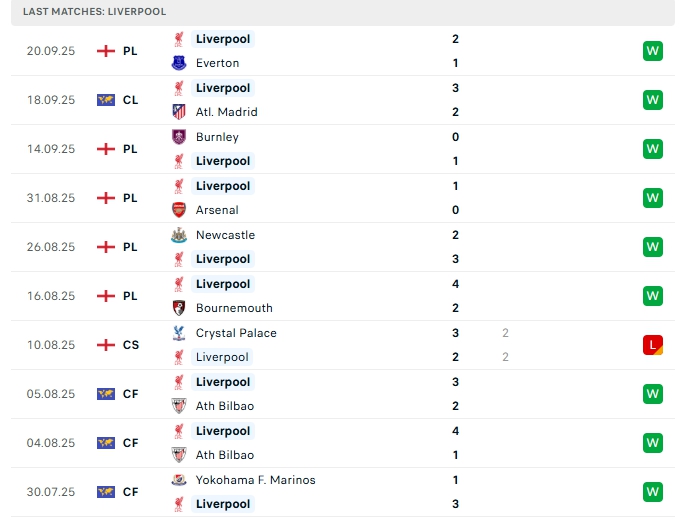Open the Newcastle team name link
Viewport: 686px width, 520px height.
coord(225,235)
